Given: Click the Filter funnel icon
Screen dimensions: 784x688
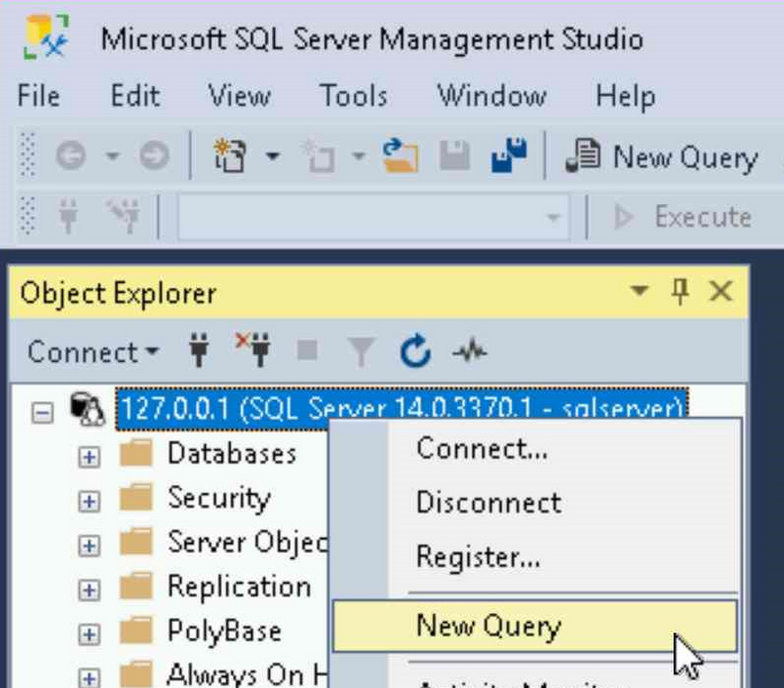Looking at the screenshot, I should (361, 351).
